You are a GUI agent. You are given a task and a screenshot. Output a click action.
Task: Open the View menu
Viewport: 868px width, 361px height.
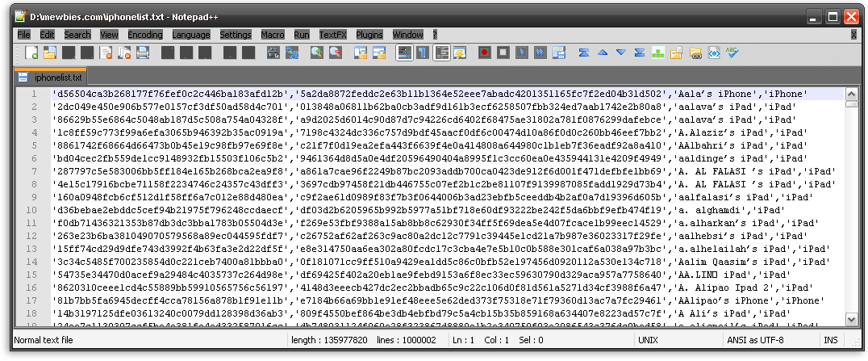point(109,35)
